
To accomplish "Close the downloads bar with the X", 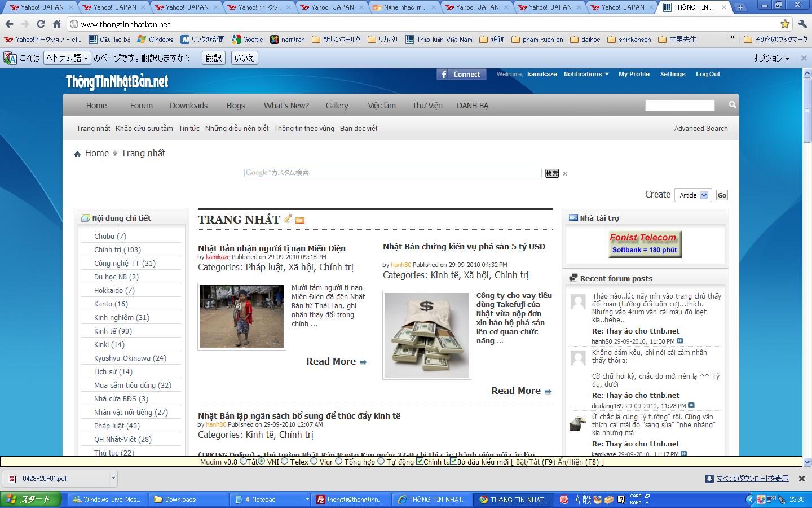I will 801,479.
